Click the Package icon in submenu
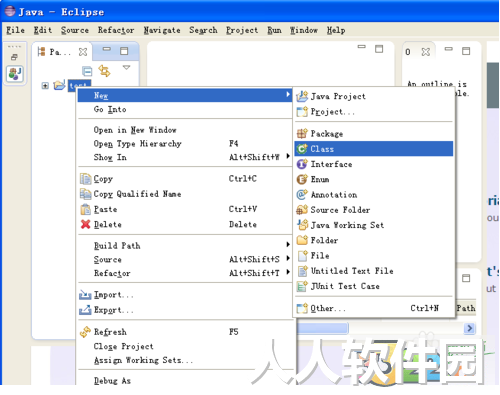The height and width of the screenshot is (395, 500). (x=302, y=133)
